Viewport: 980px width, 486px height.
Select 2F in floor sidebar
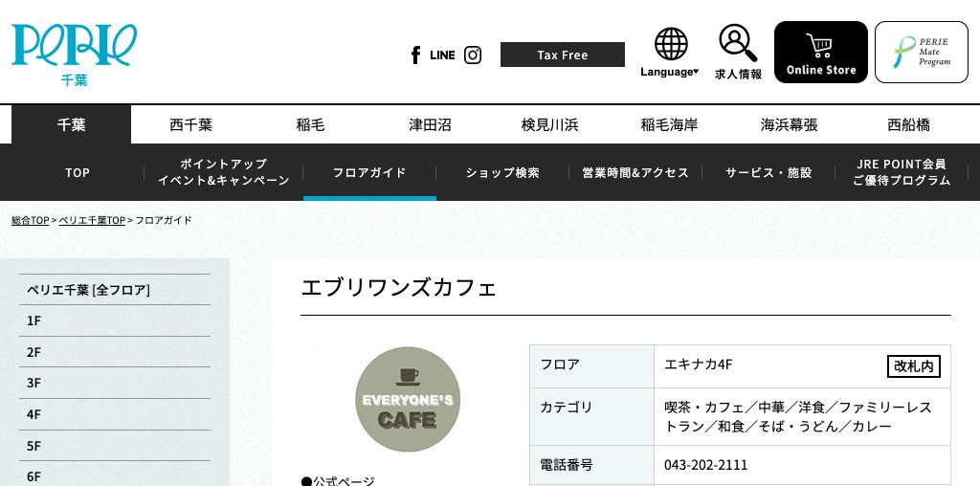[x=115, y=352]
